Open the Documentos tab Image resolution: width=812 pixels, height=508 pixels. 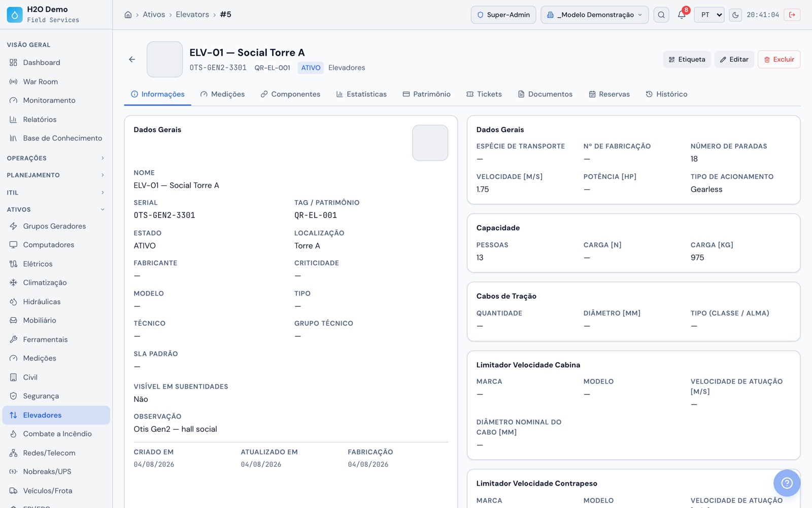pyautogui.click(x=545, y=94)
